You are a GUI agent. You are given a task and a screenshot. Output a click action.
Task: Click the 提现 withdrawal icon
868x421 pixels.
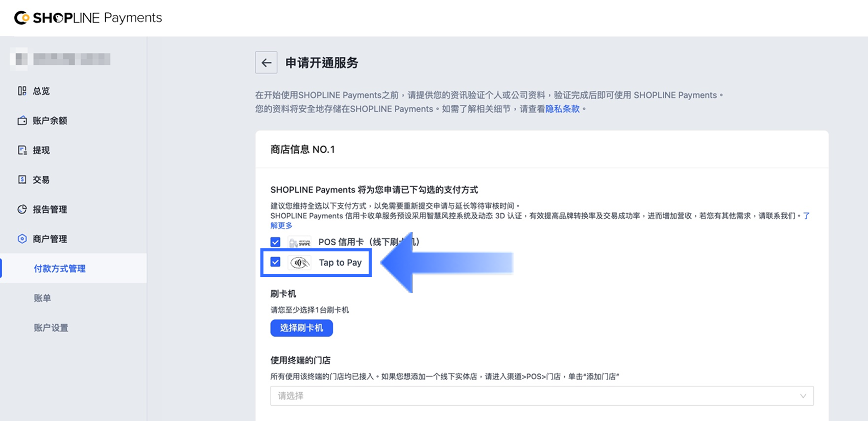tap(22, 150)
